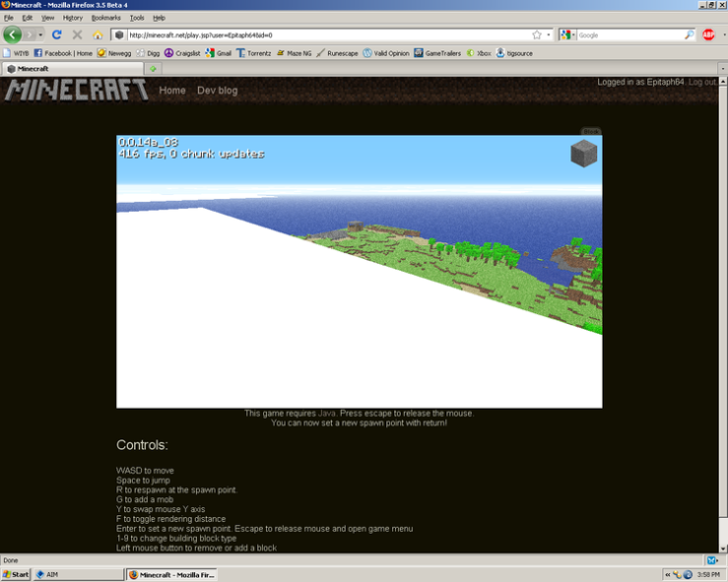The height and width of the screenshot is (582, 728).
Task: Open the Bookmarks menu
Action: point(105,18)
